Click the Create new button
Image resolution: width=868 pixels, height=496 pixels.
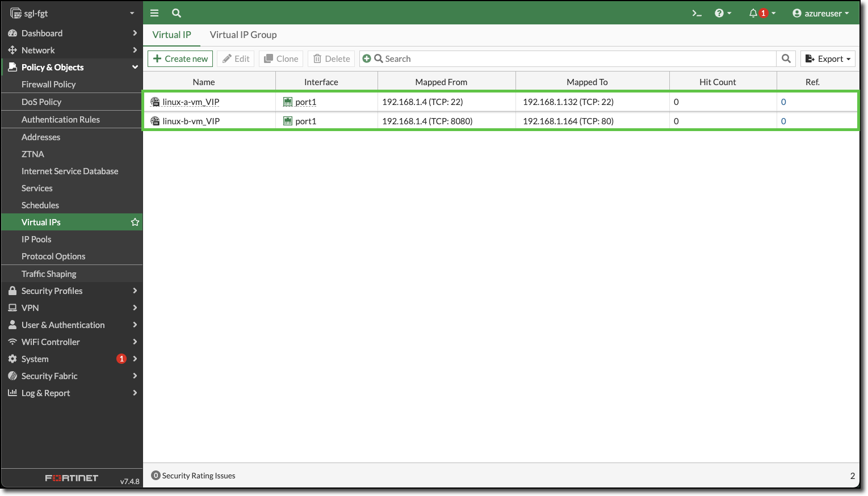180,58
